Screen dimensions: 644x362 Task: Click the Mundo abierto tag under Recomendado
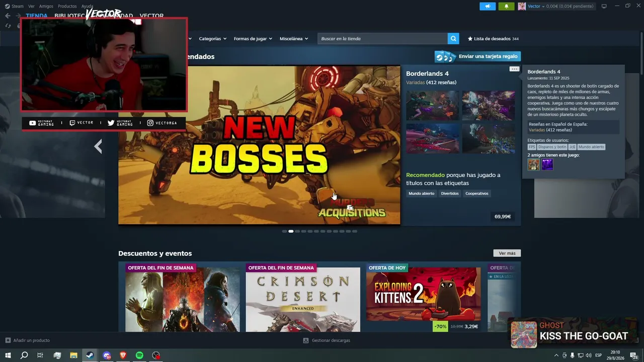pyautogui.click(x=422, y=194)
